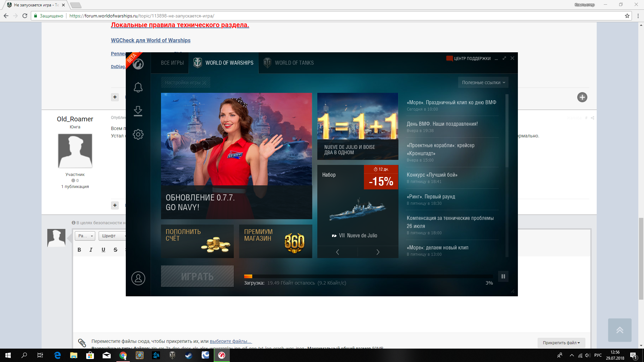Click the download progress bar
This screenshot has height=362, width=644.
tap(368, 277)
